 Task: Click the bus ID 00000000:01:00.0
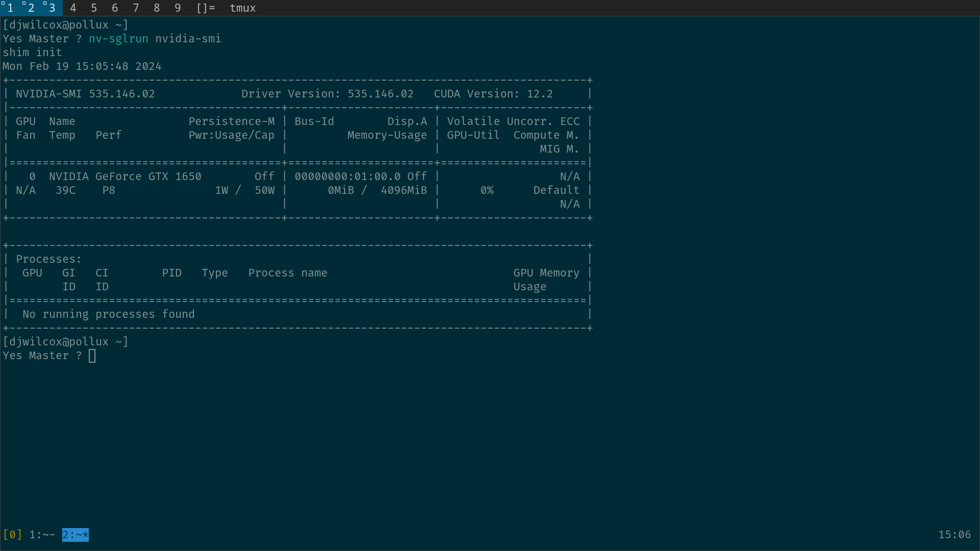(x=348, y=177)
